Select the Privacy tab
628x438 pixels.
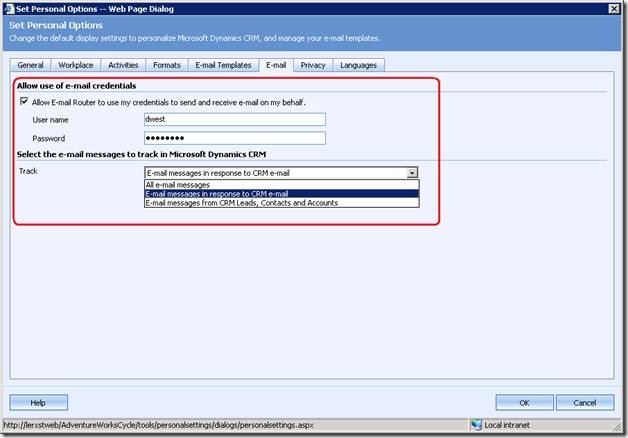313,65
